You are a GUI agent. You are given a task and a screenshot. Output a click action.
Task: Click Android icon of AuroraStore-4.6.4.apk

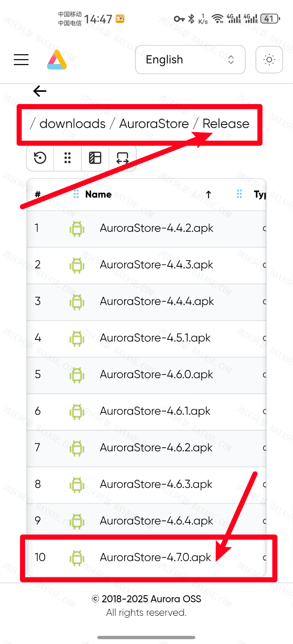point(77,522)
